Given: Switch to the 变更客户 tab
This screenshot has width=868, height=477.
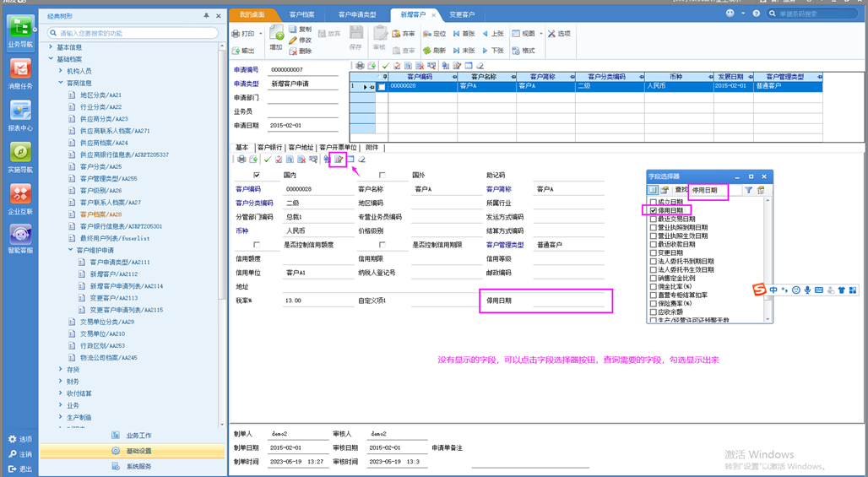Looking at the screenshot, I should [x=462, y=15].
